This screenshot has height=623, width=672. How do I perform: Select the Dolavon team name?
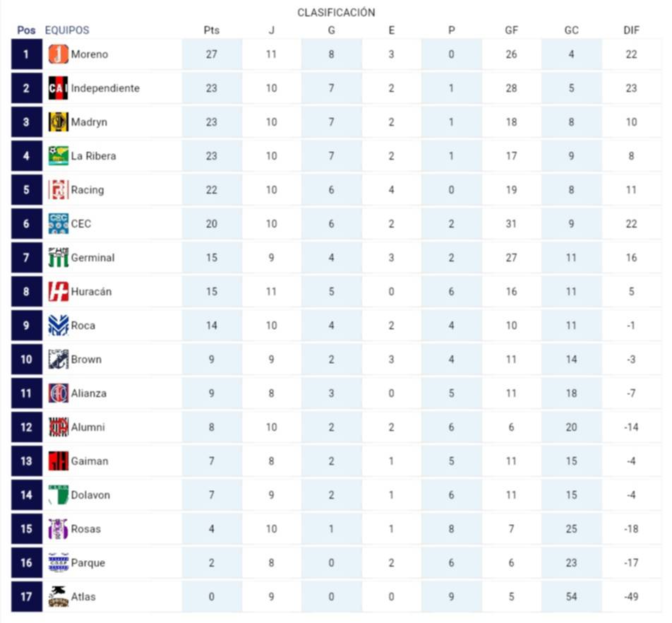coord(90,495)
